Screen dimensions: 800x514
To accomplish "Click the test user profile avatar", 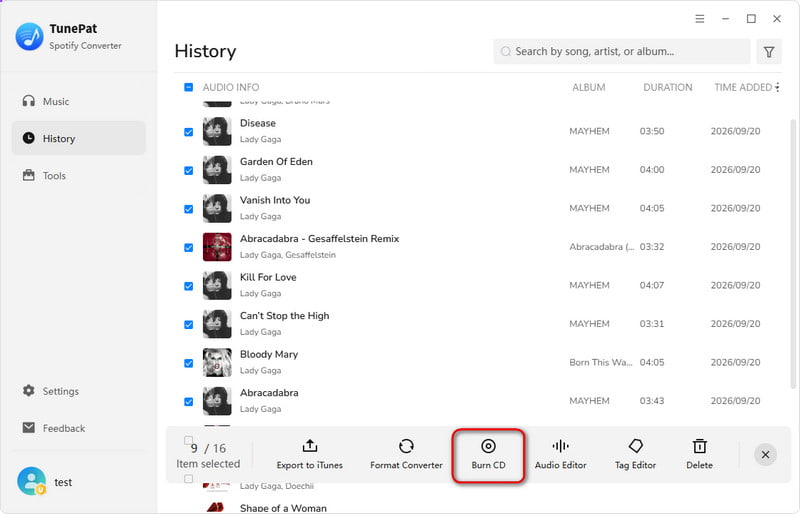I will (x=31, y=481).
